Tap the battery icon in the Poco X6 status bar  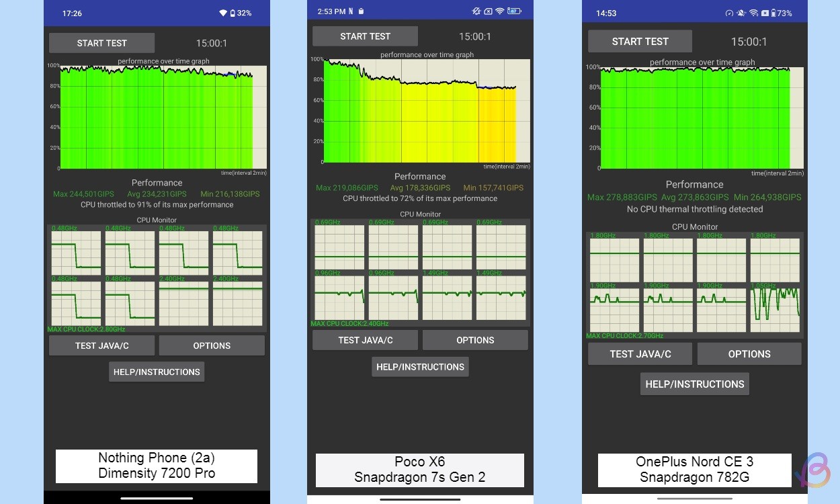click(x=514, y=11)
